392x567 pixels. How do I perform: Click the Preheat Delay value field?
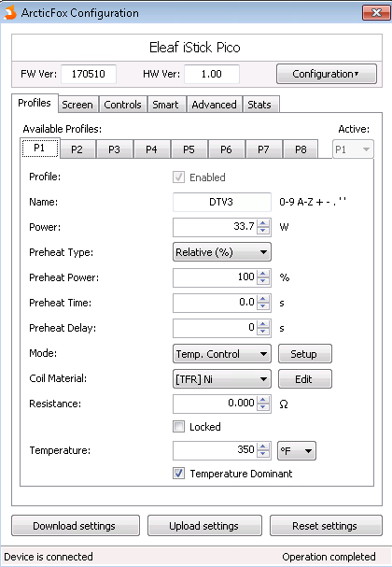click(215, 328)
